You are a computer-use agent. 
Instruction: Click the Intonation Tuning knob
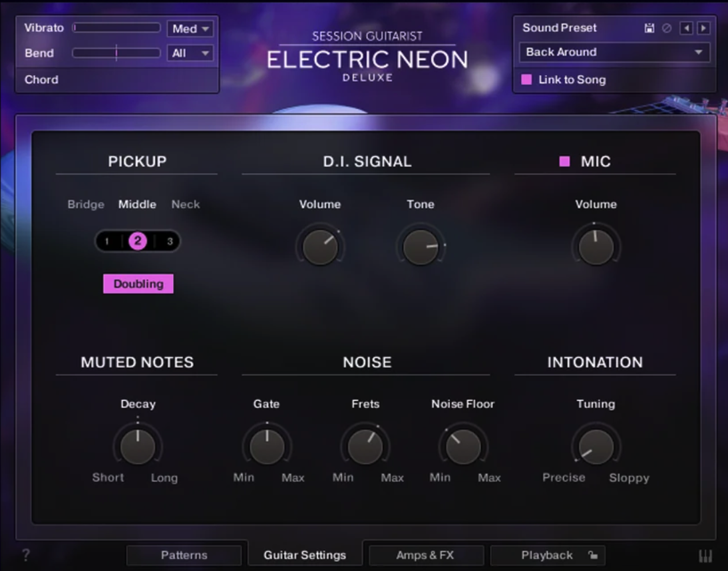coord(596,447)
